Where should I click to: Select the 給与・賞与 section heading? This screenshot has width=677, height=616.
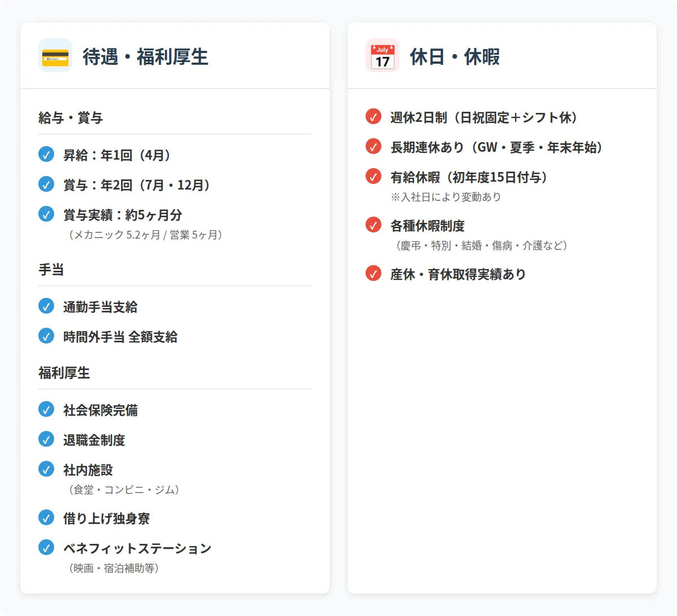click(71, 118)
